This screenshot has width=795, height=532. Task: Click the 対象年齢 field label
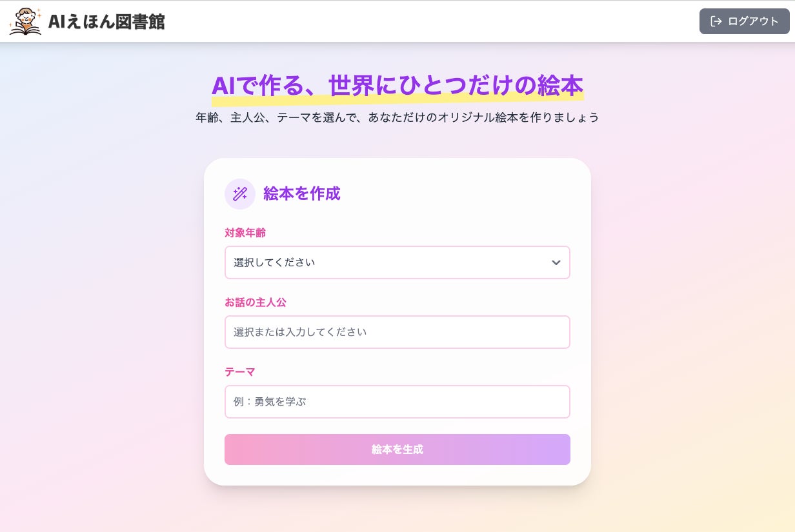click(245, 233)
